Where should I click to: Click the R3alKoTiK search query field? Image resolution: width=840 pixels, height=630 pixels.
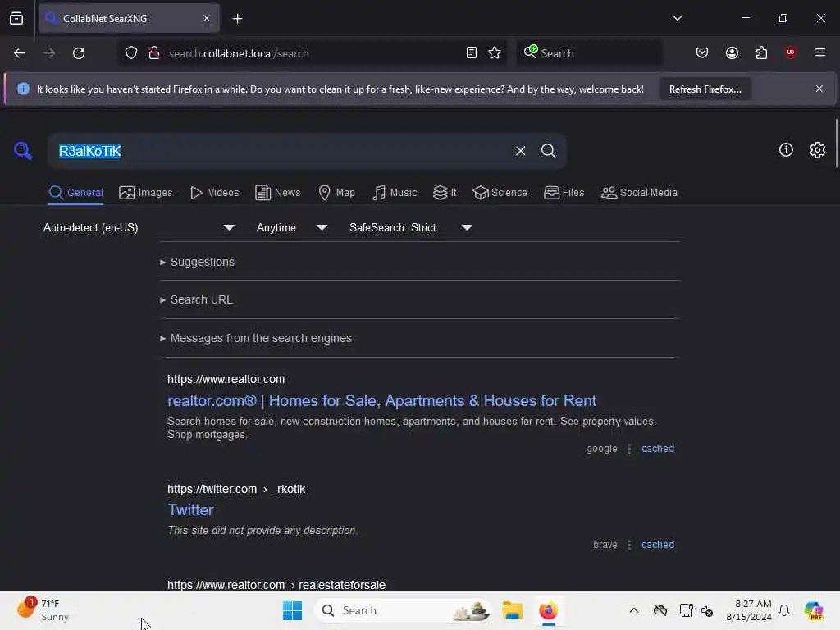[279, 151]
